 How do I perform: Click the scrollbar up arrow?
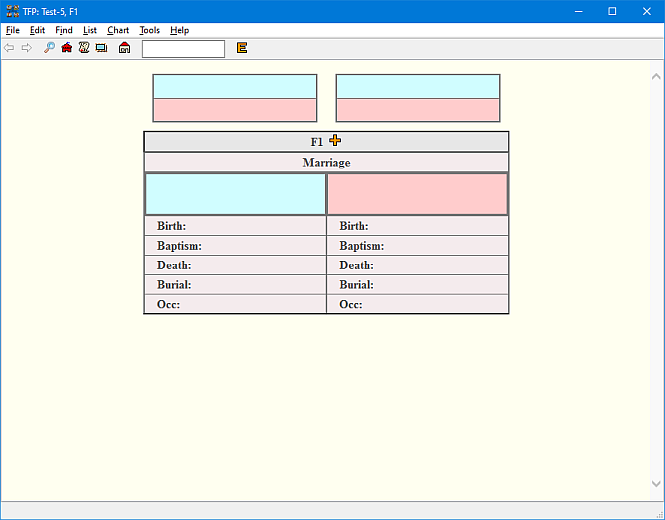(x=656, y=76)
